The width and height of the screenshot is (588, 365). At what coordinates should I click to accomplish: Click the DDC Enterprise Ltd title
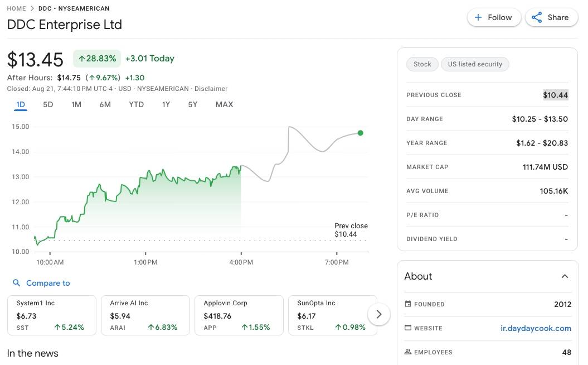(x=65, y=25)
